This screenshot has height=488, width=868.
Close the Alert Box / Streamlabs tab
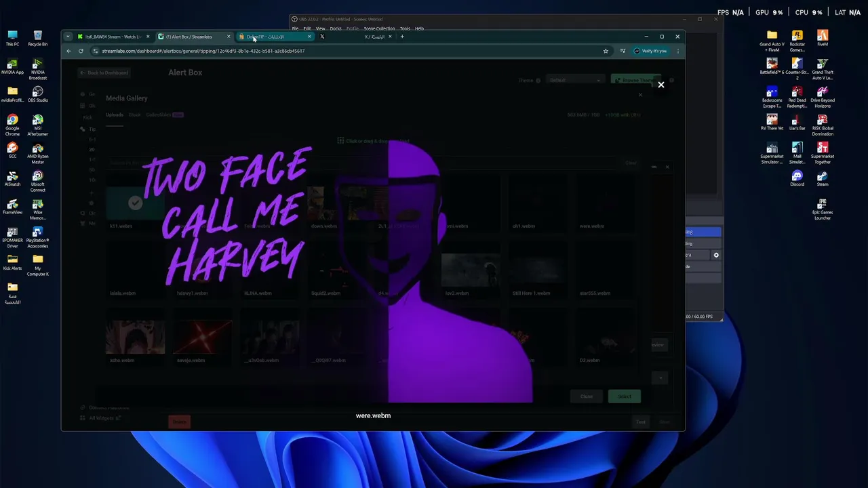pyautogui.click(x=229, y=37)
